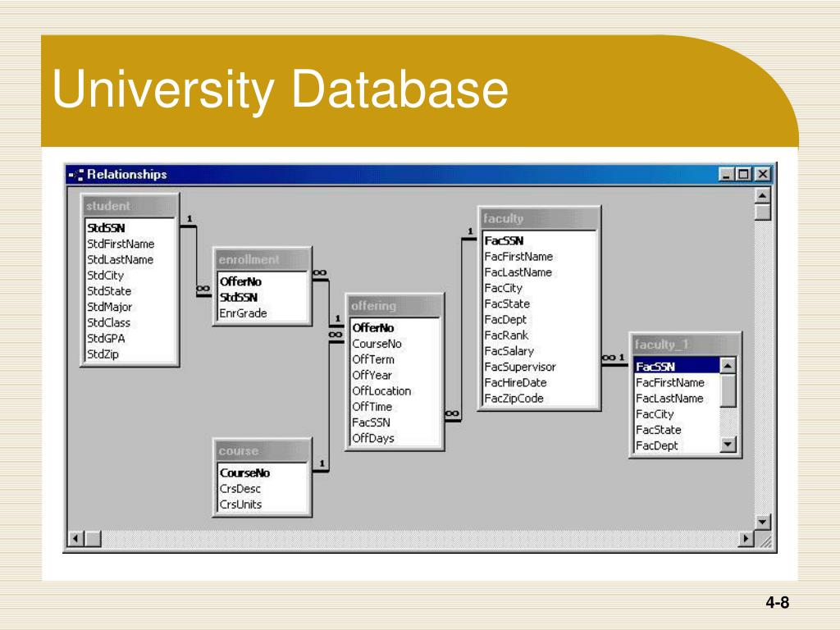The width and height of the screenshot is (840, 630).
Task: Select StdState field
Action: click(x=109, y=291)
